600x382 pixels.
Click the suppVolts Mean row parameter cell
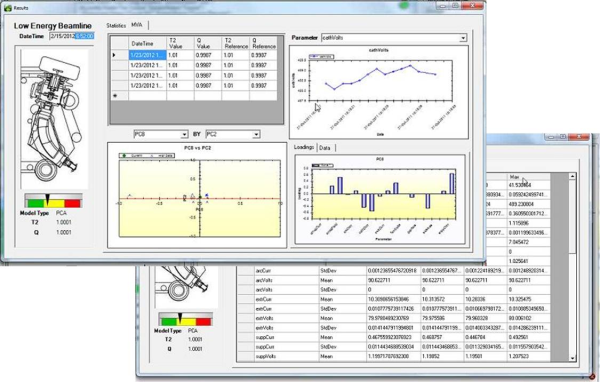[x=287, y=356]
